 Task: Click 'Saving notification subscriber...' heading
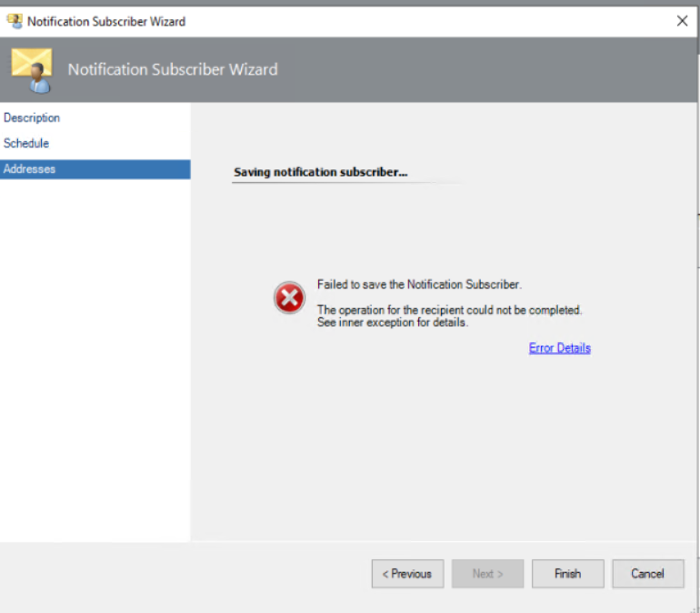click(x=321, y=172)
